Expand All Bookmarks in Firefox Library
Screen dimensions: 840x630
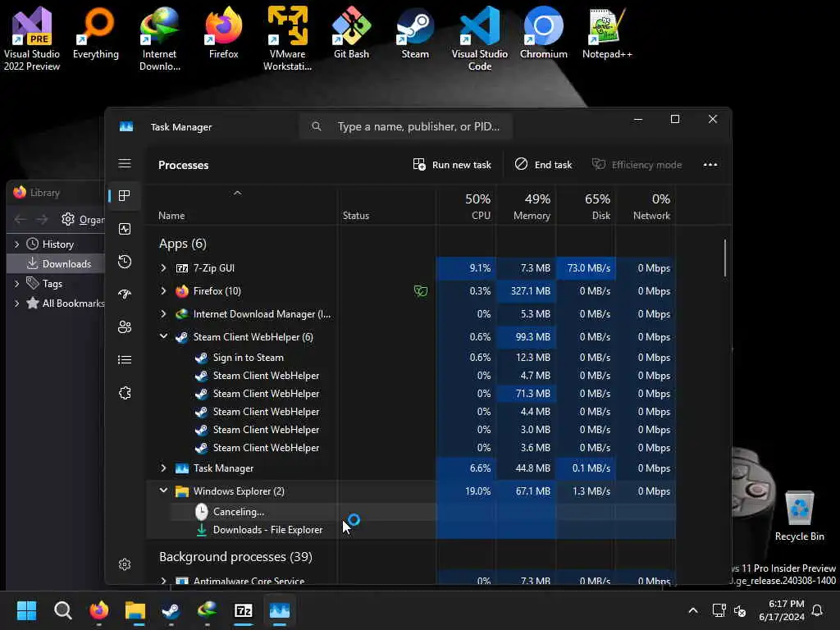click(16, 304)
